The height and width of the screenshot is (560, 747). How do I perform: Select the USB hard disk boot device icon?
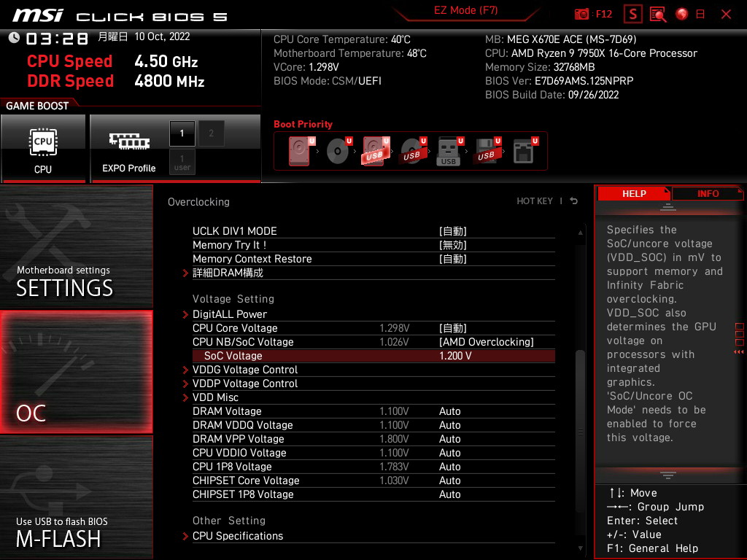pyautogui.click(x=376, y=151)
